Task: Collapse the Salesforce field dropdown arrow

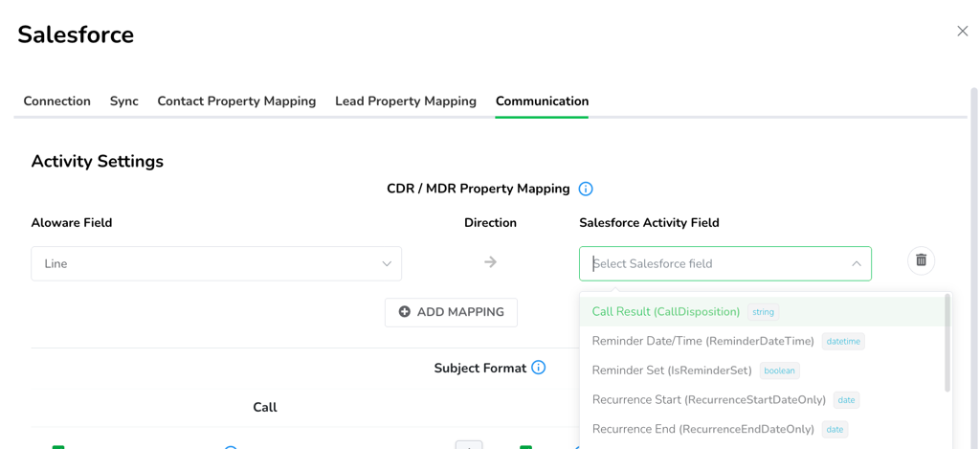Action: pyautogui.click(x=857, y=264)
